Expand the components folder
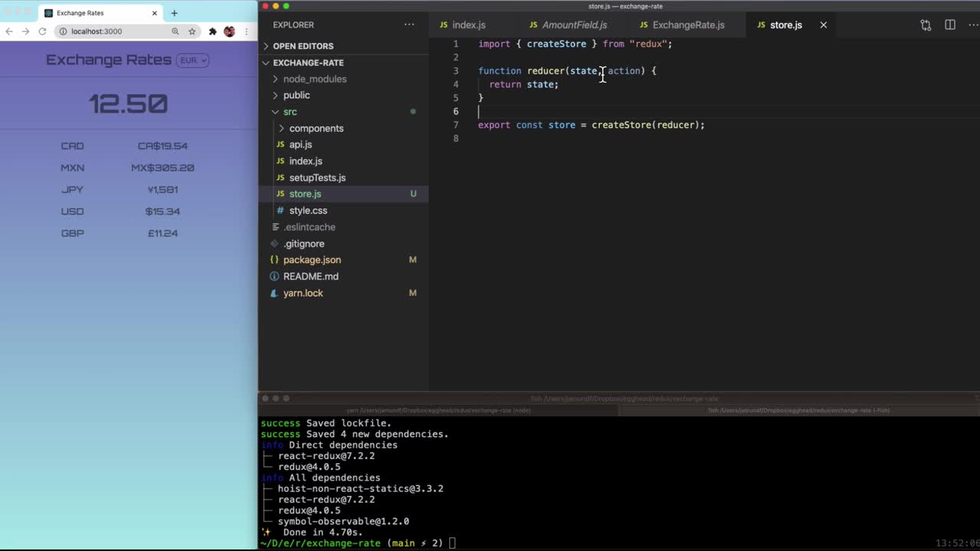Screen dimensions: 980x551 [315, 129]
